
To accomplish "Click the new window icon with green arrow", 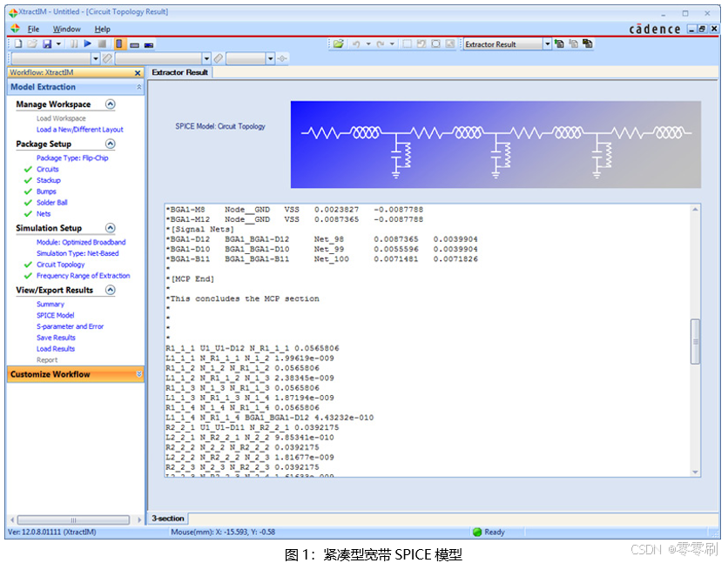I will coord(559,44).
